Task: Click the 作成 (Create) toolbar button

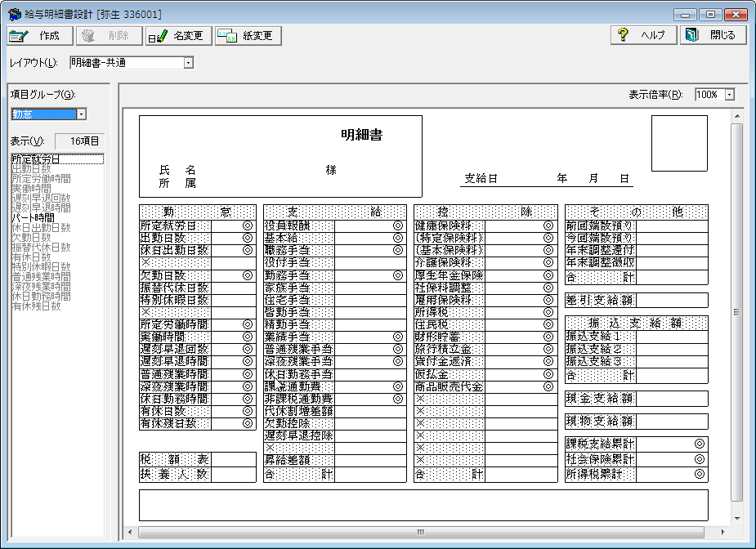Action: tap(38, 36)
